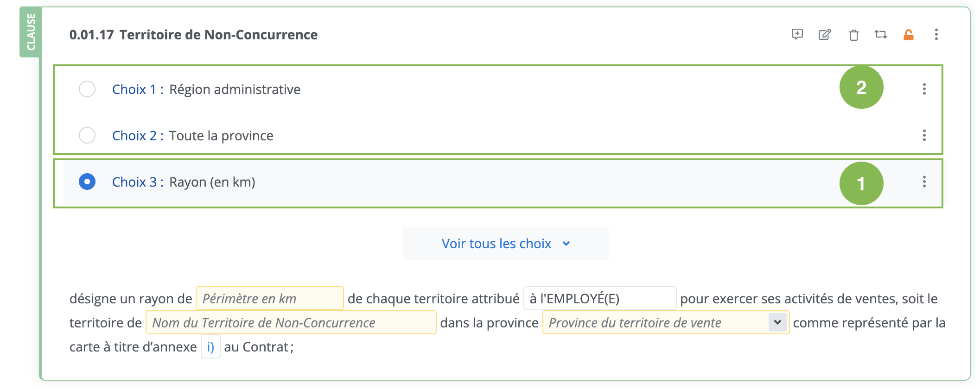Image resolution: width=980 pixels, height=389 pixels.
Task: Delete clause with trash icon
Action: click(x=853, y=35)
